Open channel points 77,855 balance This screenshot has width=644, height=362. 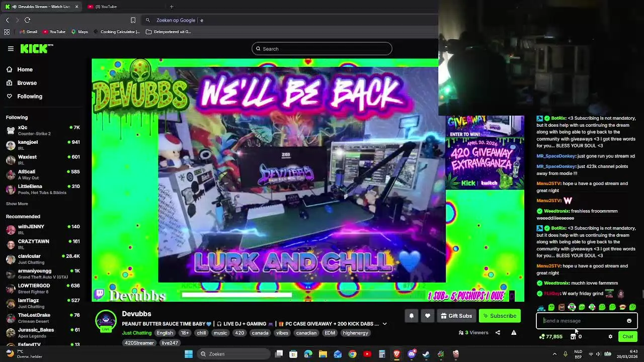pyautogui.click(x=551, y=336)
